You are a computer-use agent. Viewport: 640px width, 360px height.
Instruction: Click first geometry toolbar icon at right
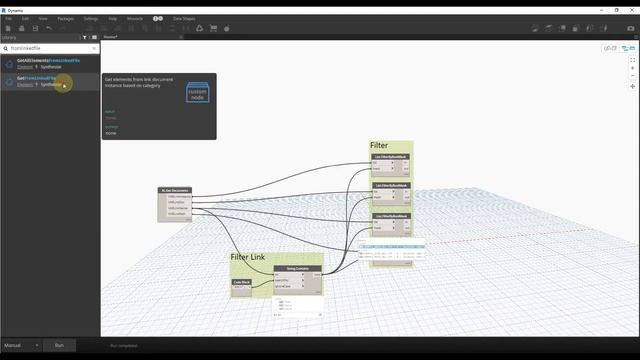pos(535,28)
